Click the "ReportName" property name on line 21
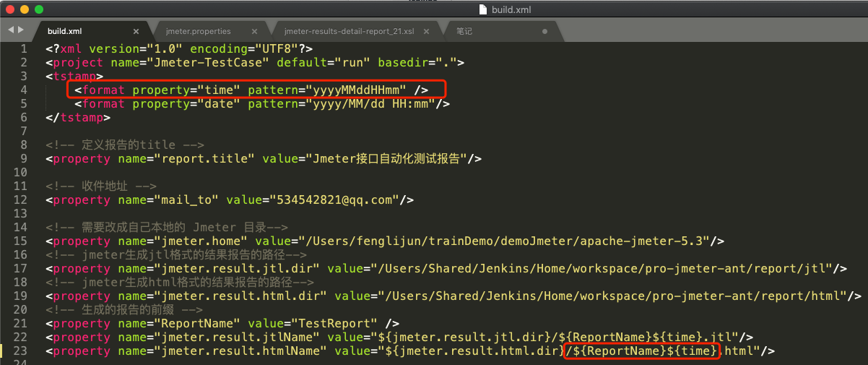 click(x=197, y=323)
